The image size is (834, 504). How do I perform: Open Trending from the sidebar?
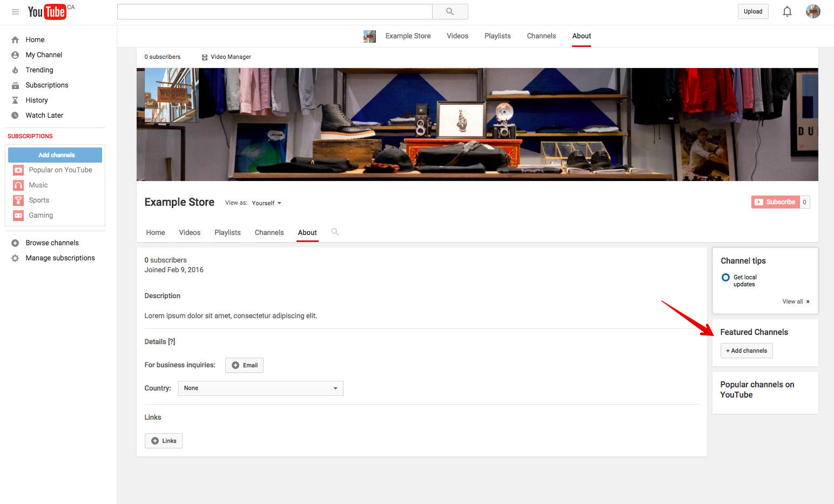(39, 70)
